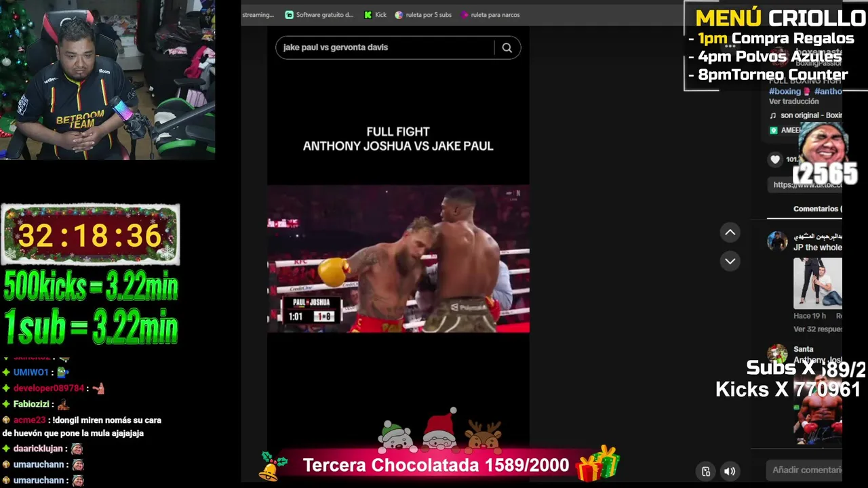Open the 'ruleta para narcos' bookmark

point(490,15)
